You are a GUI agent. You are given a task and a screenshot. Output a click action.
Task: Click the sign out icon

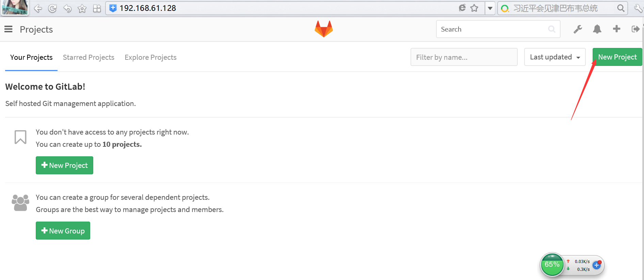(635, 29)
